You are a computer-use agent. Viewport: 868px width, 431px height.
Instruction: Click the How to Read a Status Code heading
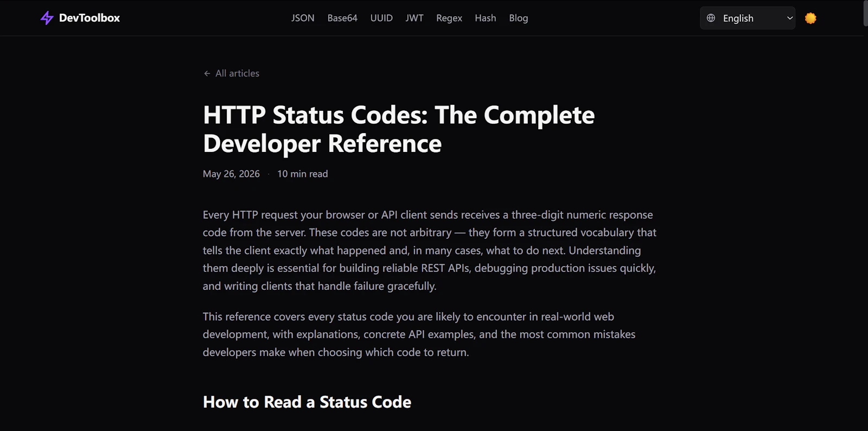click(307, 402)
